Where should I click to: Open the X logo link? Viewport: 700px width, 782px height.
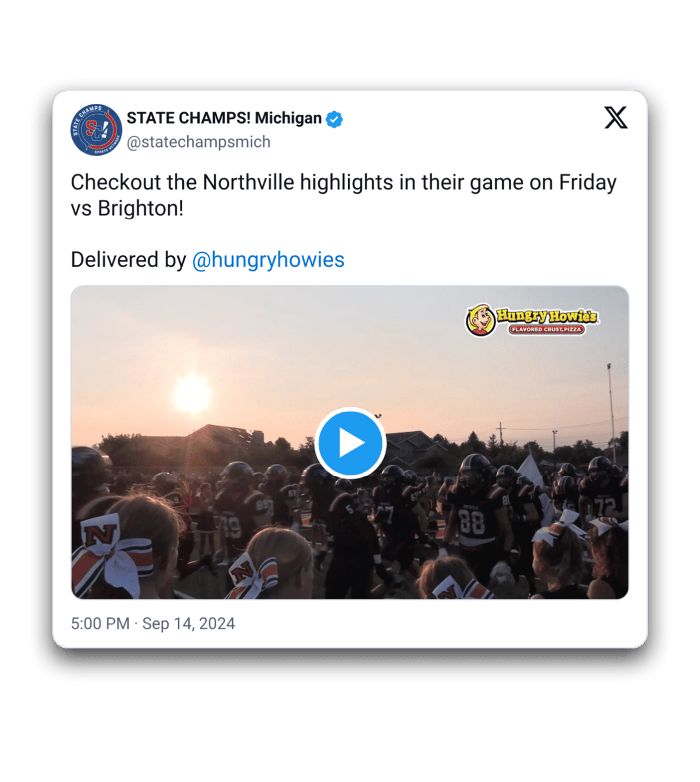tap(616, 117)
